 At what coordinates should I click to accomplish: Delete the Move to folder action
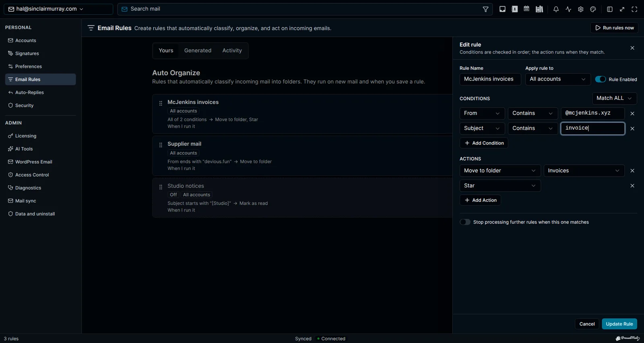(632, 171)
